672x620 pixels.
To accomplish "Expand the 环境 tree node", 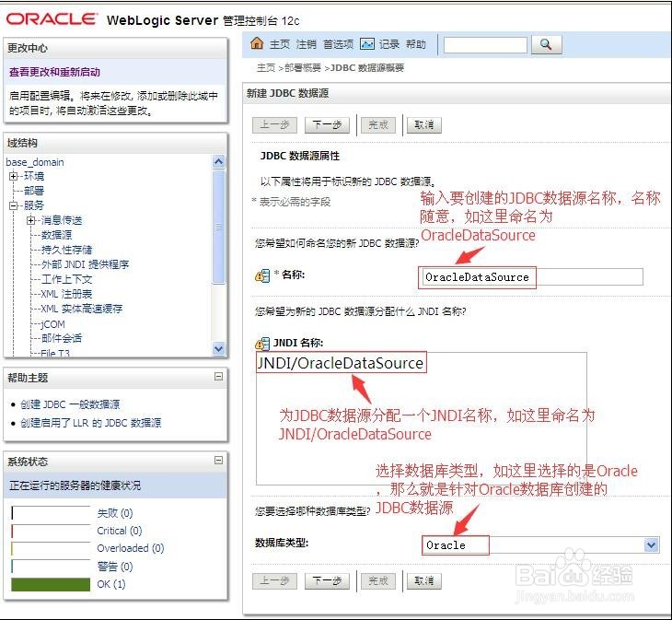I will click(13, 176).
